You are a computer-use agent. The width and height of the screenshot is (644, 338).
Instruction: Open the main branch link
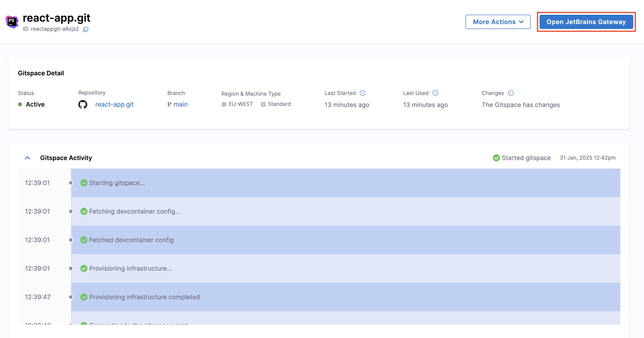click(x=181, y=104)
